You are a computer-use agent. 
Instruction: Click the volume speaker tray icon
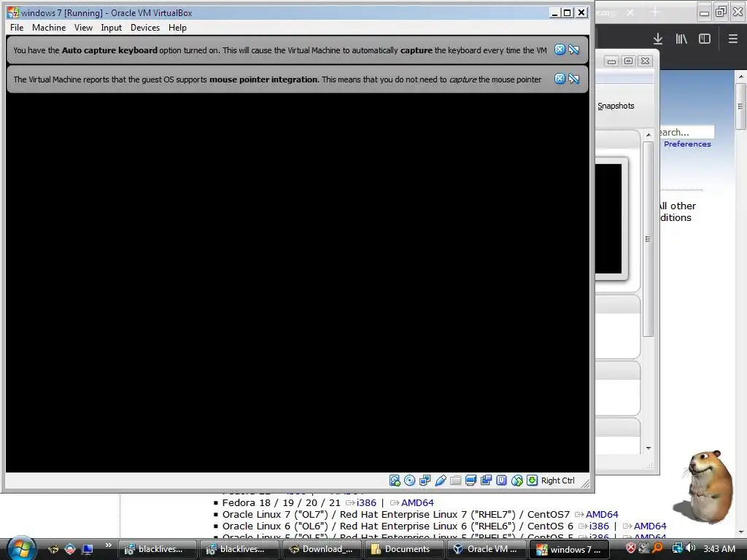pos(690,548)
